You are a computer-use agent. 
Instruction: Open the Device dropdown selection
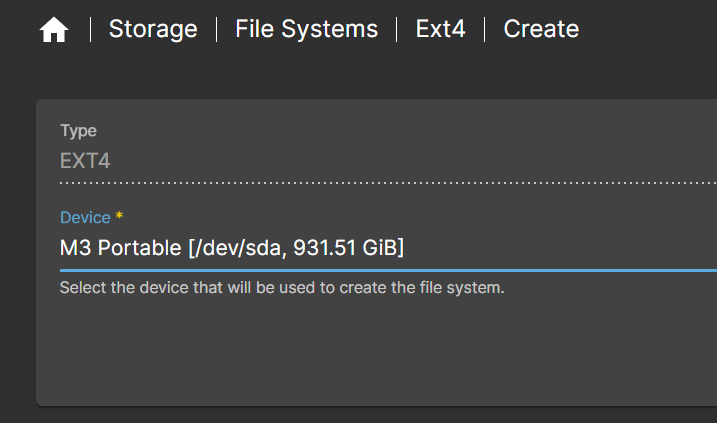(x=388, y=247)
